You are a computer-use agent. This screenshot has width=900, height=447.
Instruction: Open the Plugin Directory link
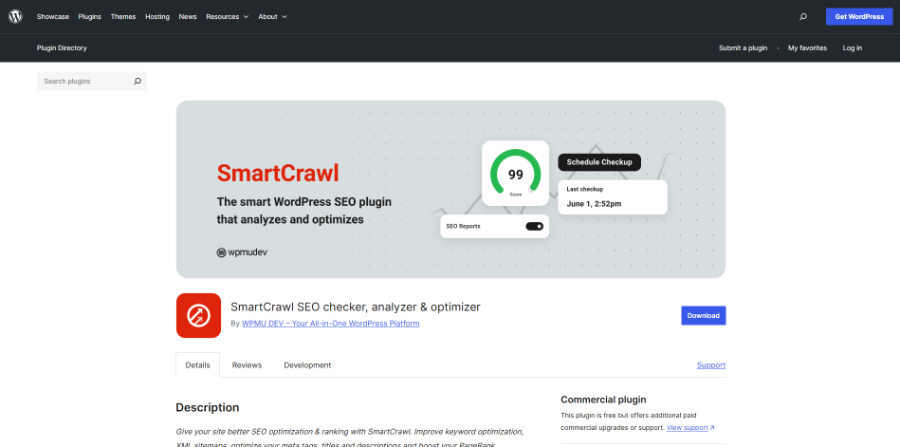(62, 48)
